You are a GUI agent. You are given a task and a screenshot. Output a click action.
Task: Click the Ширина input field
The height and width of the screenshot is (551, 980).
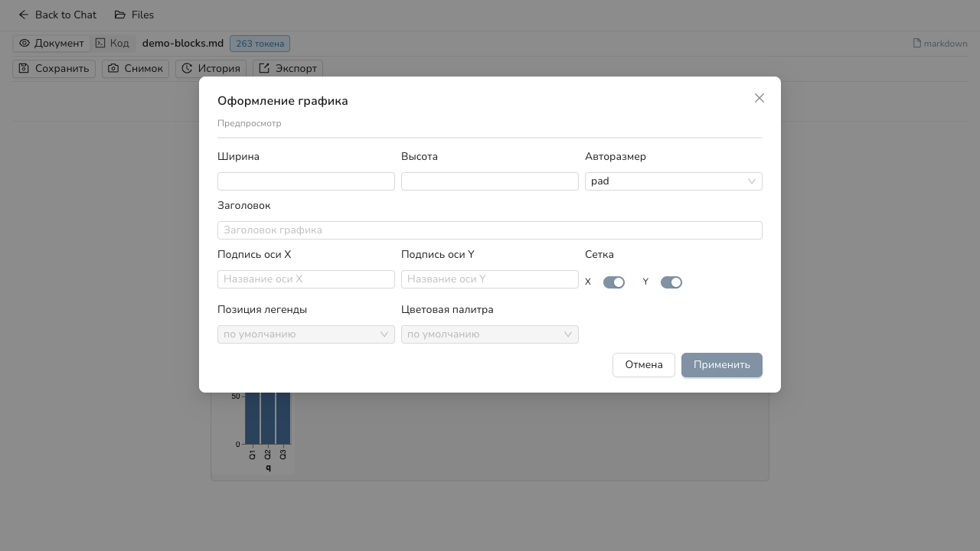coord(306,181)
